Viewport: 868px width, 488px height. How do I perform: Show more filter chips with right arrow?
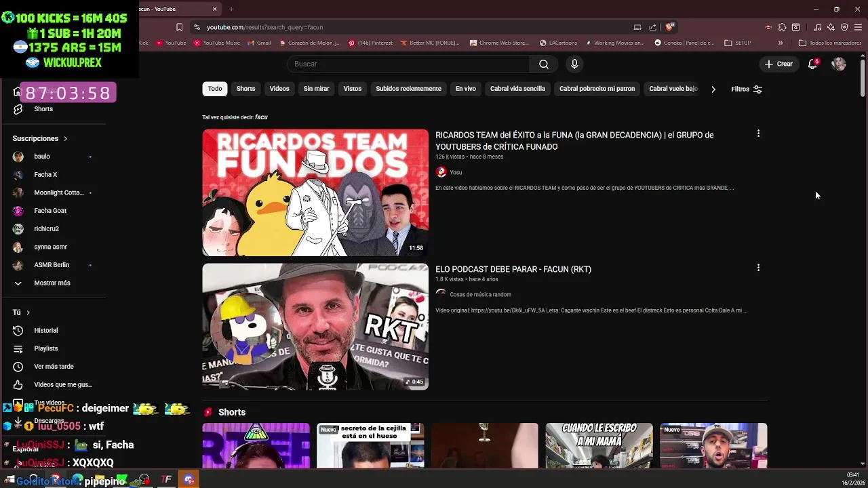(x=713, y=89)
